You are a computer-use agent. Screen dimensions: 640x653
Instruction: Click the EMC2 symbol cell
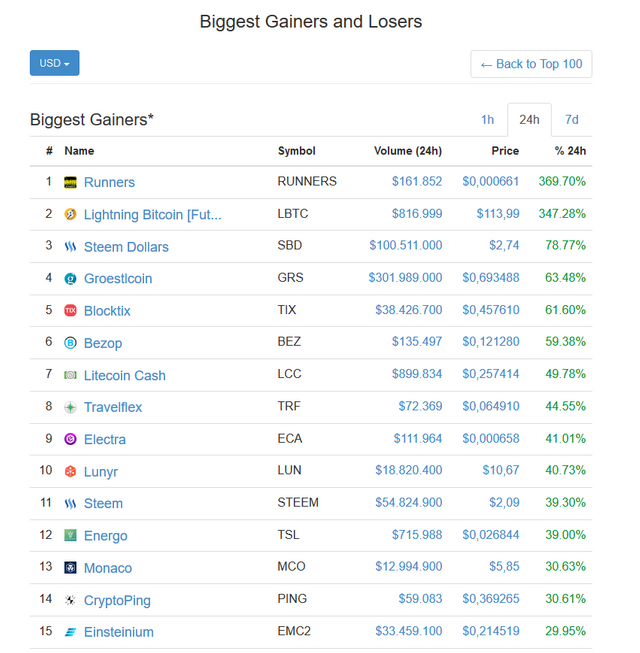coord(294,631)
